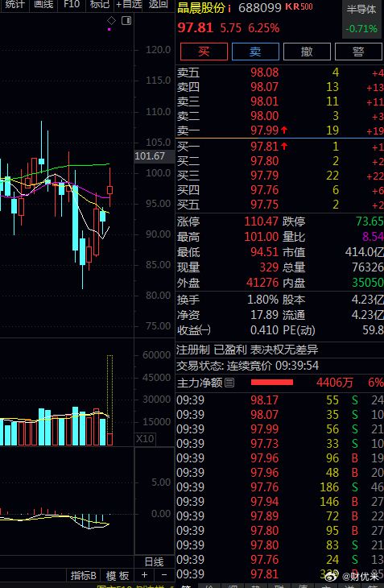The width and height of the screenshot is (384, 588).
Task: Select 卖一 price 97.99
Action: coord(265,130)
